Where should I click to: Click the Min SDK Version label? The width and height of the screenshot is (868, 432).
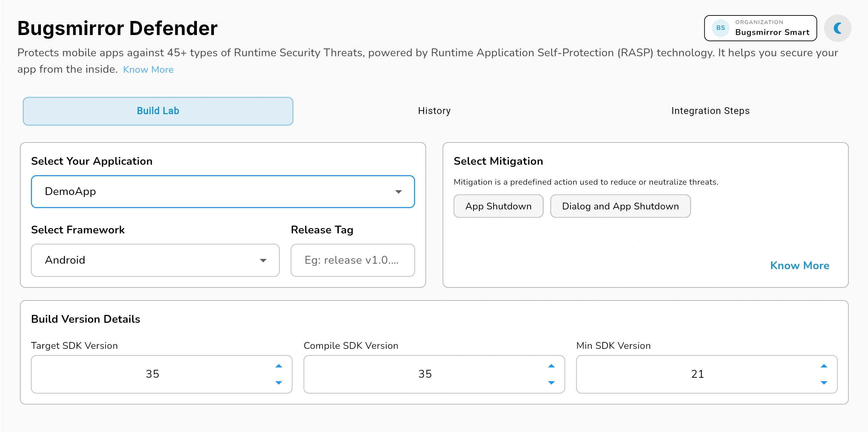(613, 345)
